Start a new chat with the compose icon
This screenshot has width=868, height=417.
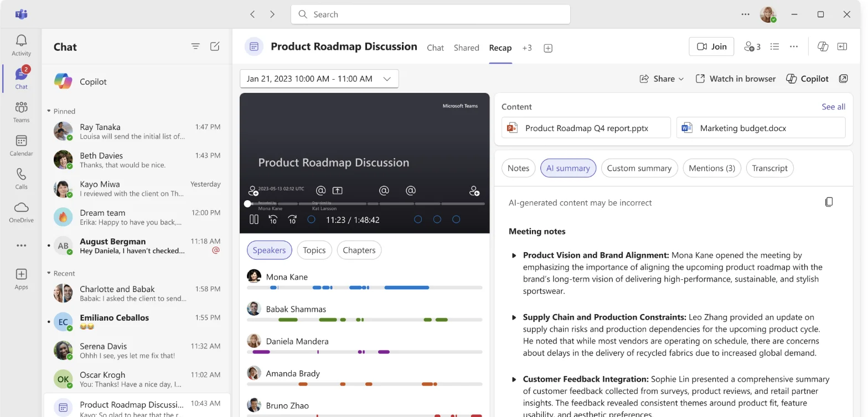pyautogui.click(x=215, y=46)
